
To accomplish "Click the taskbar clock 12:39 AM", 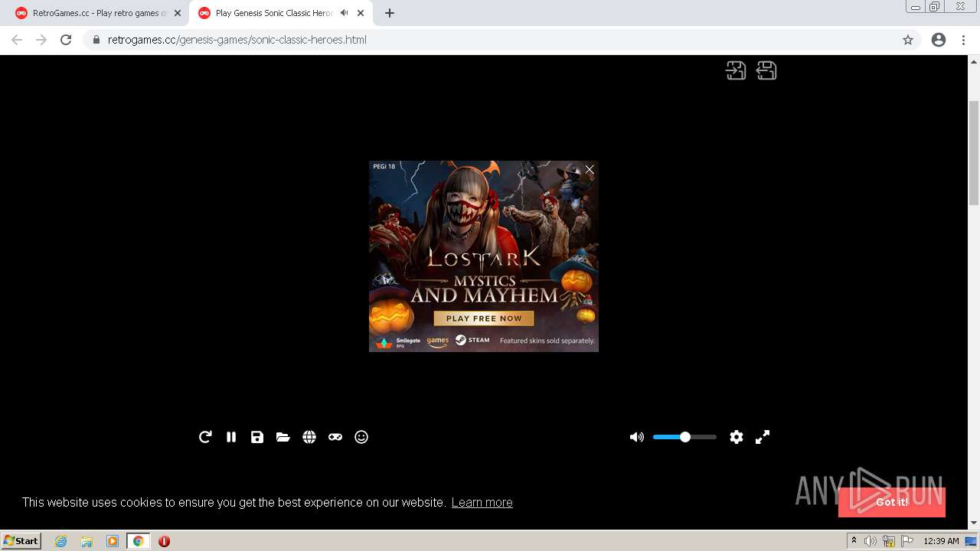I will tap(941, 541).
